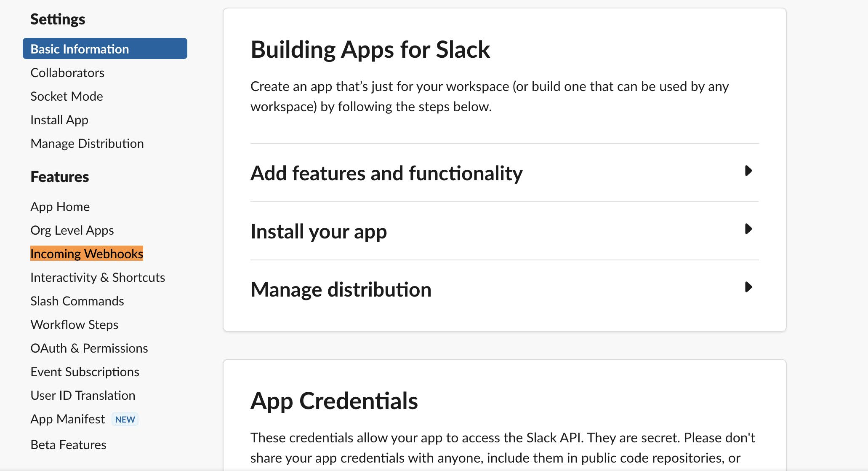Open Beta Features page
868x471 pixels.
(68, 445)
